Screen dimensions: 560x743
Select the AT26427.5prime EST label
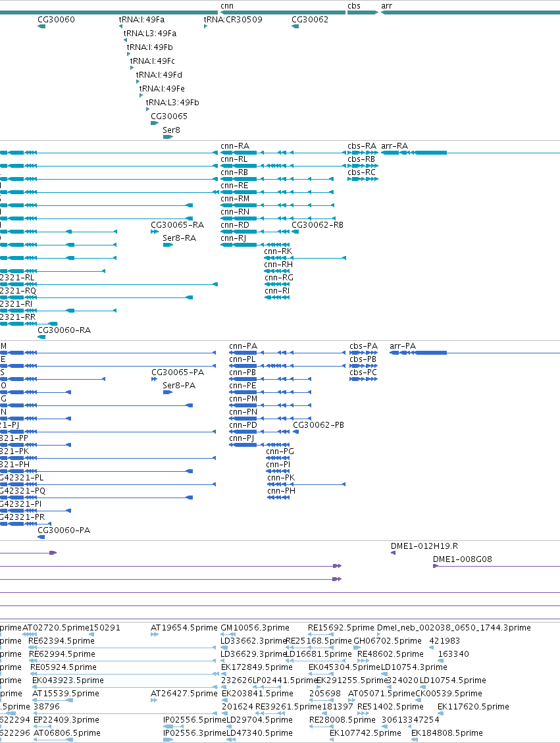point(184,693)
